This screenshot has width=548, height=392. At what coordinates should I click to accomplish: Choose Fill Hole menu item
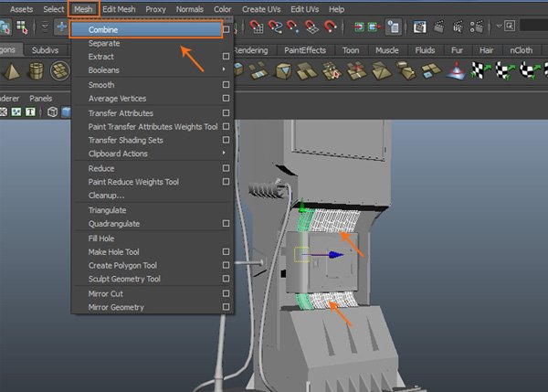coord(153,238)
